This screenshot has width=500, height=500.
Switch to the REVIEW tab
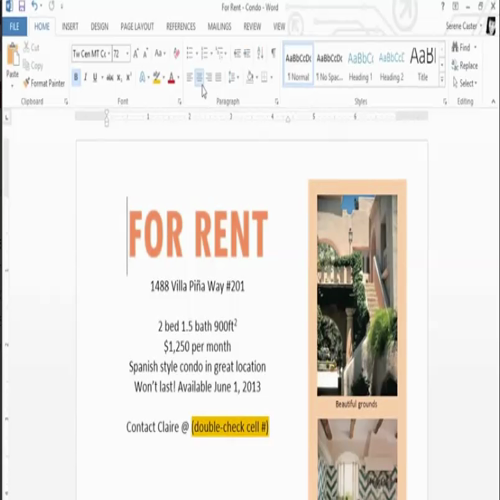pyautogui.click(x=252, y=26)
